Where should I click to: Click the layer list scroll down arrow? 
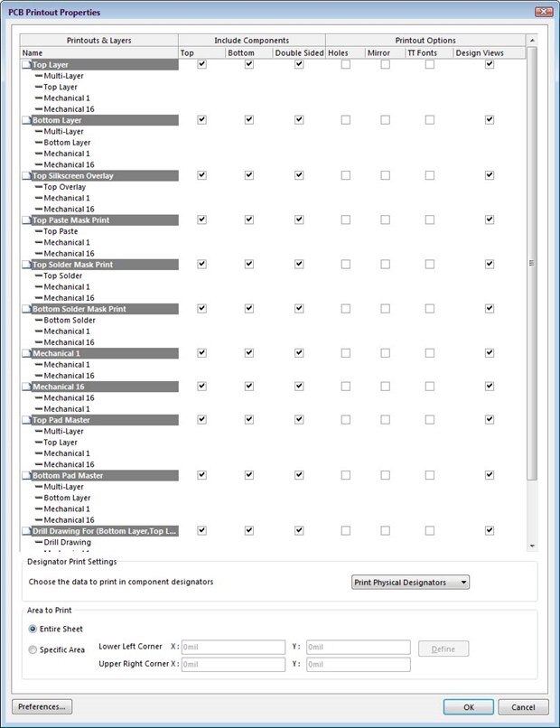532,546
